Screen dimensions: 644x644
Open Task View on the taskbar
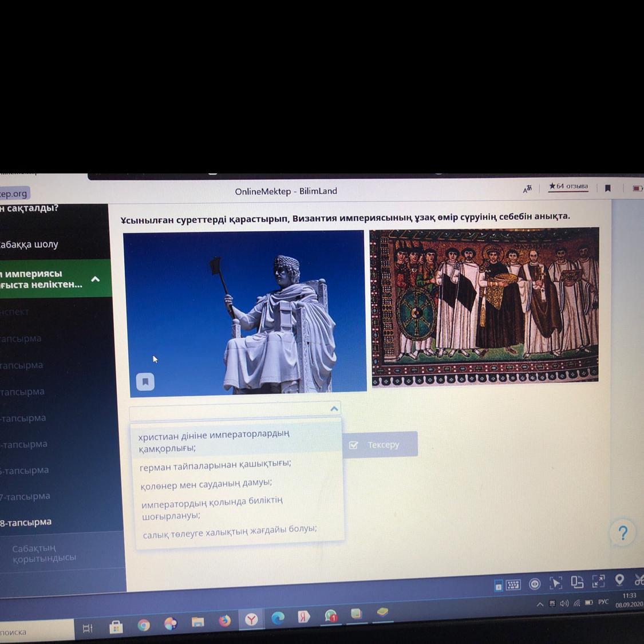(x=88, y=629)
